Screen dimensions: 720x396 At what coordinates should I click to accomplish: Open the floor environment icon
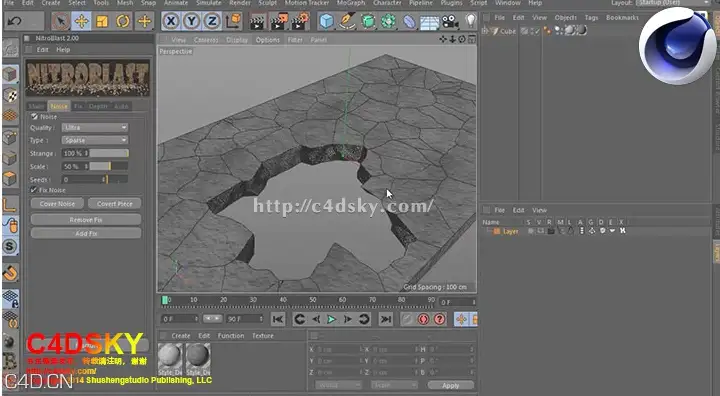[430, 22]
